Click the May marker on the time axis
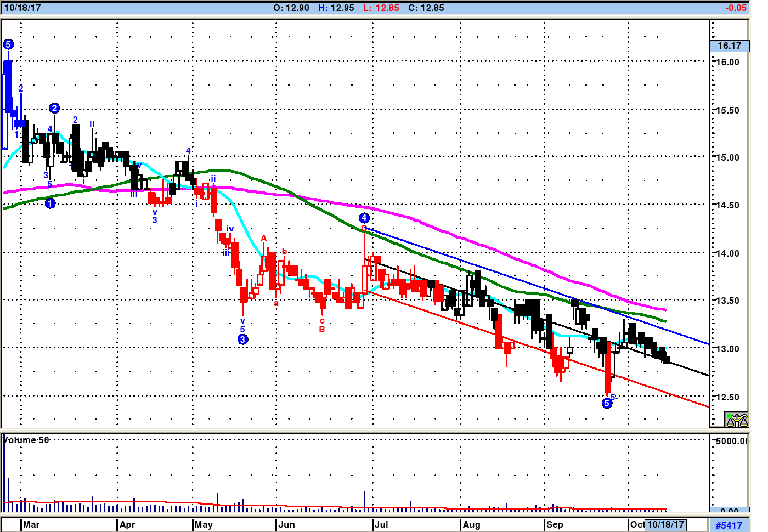 coord(203,524)
